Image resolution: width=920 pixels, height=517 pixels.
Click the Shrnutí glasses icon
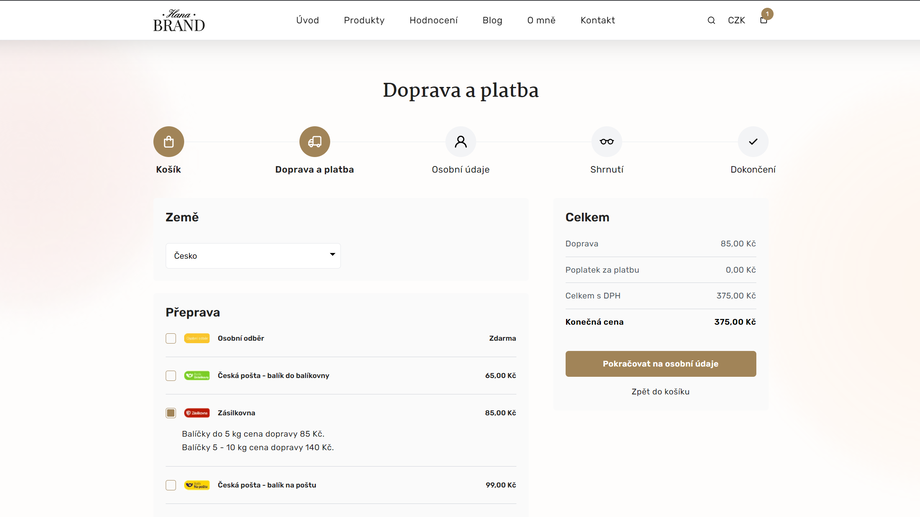click(x=606, y=142)
